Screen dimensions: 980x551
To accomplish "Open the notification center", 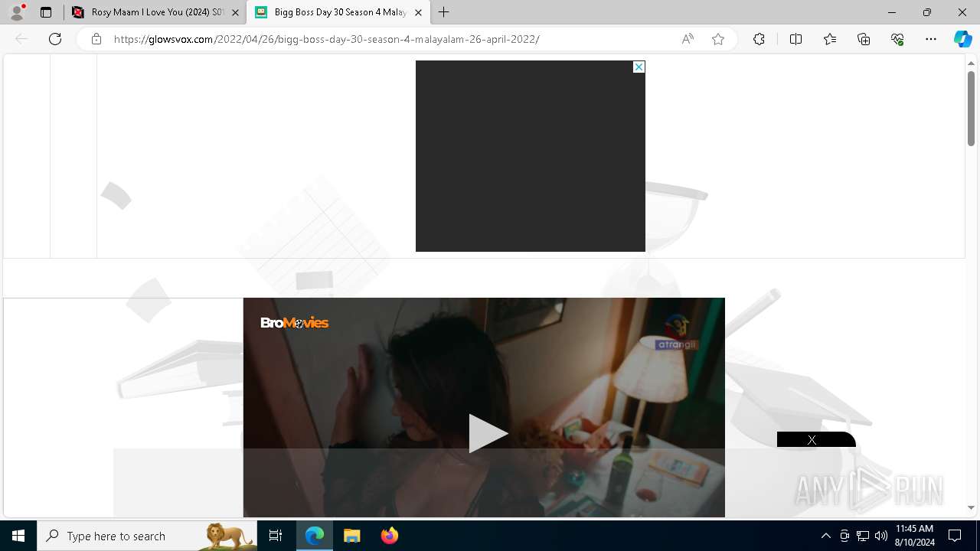I will (x=955, y=536).
